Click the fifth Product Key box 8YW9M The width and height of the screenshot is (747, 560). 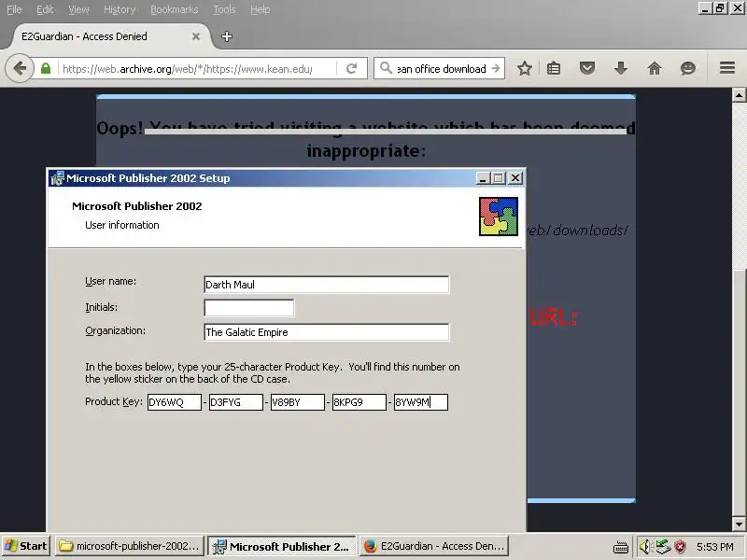(421, 402)
